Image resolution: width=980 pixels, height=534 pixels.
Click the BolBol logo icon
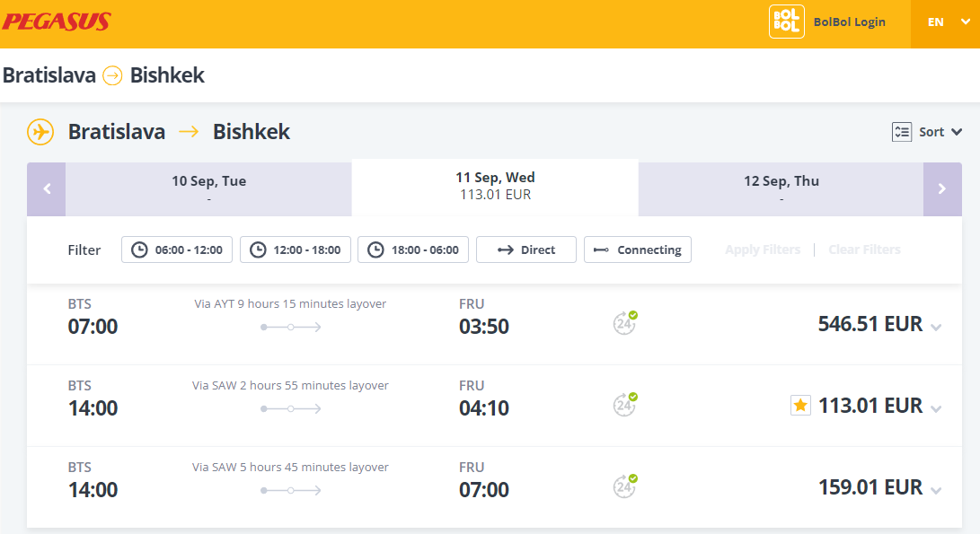(786, 22)
